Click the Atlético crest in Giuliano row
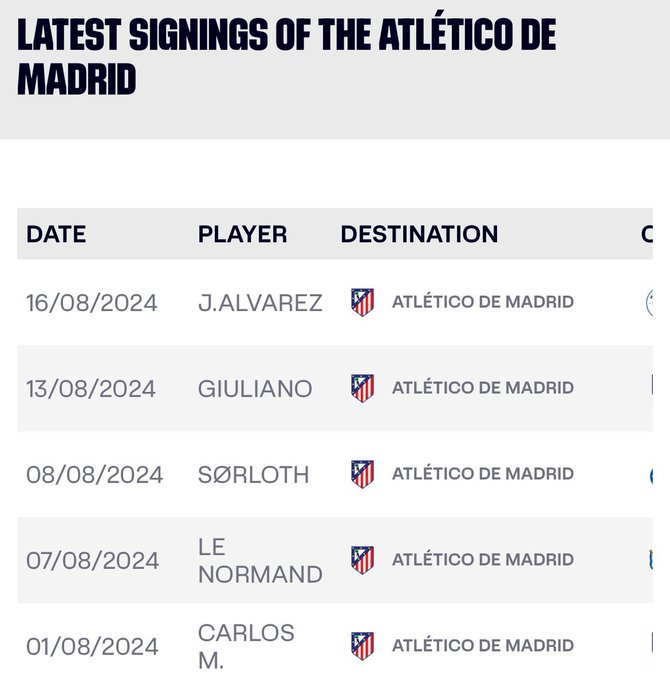This screenshot has height=680, width=670. coord(362,388)
